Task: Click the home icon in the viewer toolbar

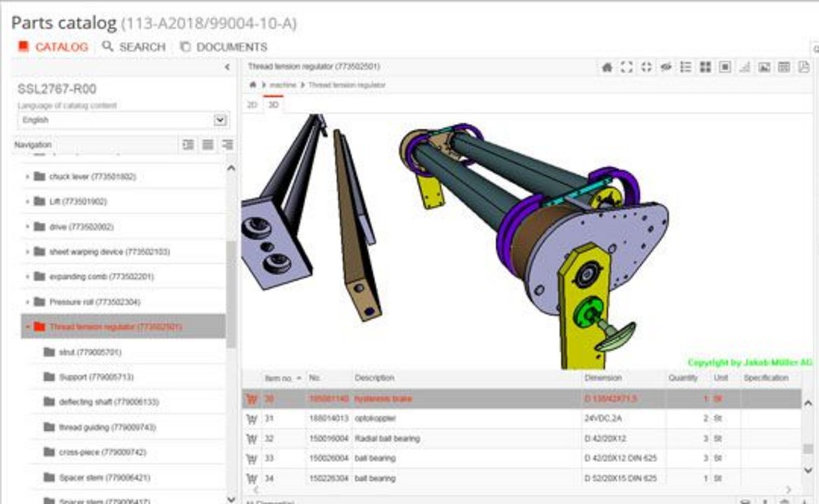Action: point(606,67)
